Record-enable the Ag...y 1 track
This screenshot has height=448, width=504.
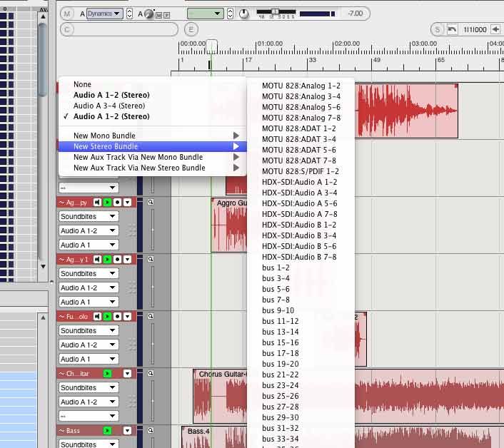click(x=117, y=259)
